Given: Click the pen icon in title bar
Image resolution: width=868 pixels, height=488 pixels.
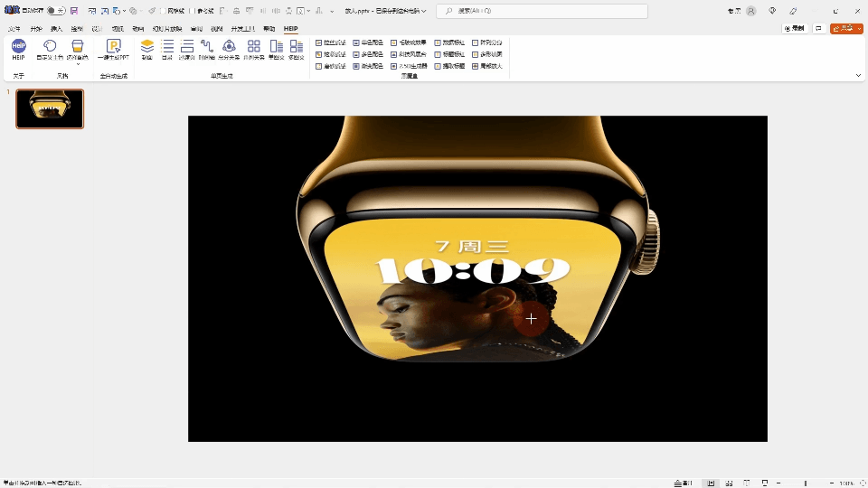Looking at the screenshot, I should 793,11.
